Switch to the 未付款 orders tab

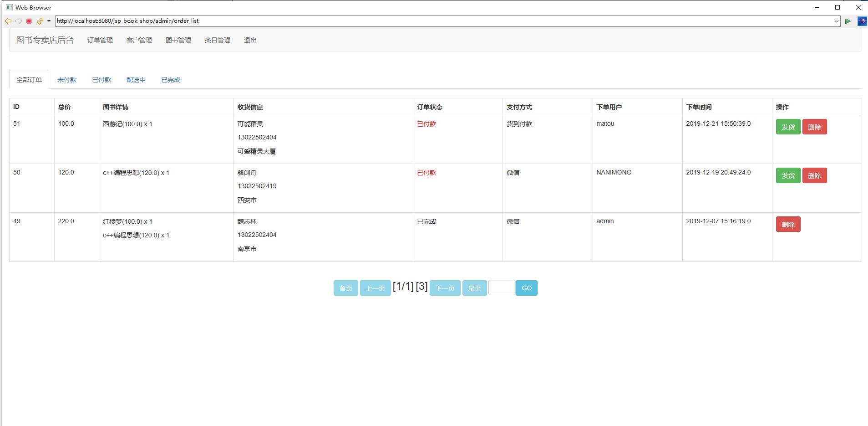click(x=67, y=80)
